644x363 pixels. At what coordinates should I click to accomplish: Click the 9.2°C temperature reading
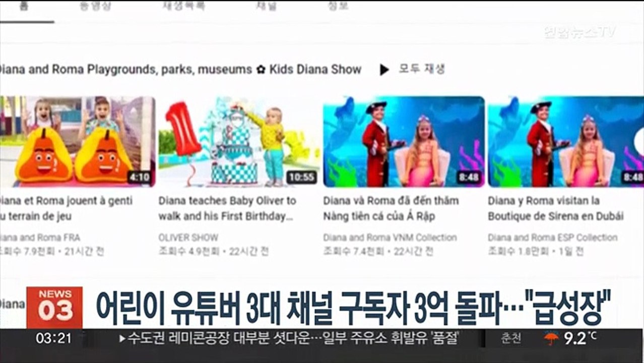tap(580, 339)
